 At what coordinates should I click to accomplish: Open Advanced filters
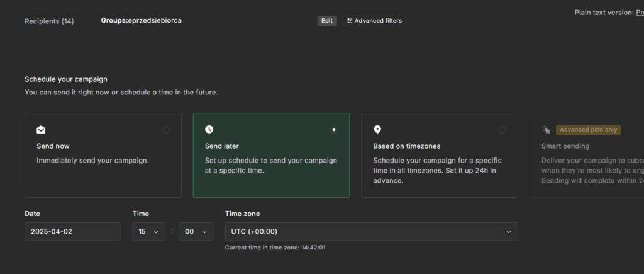374,21
